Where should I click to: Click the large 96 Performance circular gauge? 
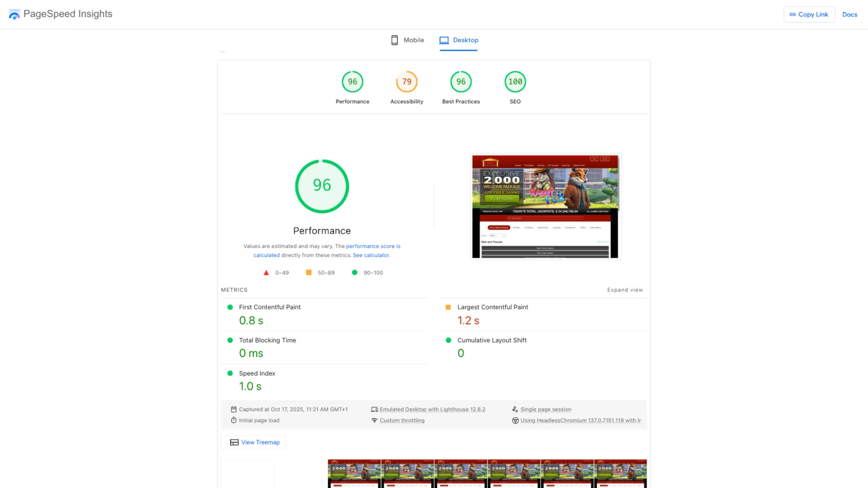[322, 186]
